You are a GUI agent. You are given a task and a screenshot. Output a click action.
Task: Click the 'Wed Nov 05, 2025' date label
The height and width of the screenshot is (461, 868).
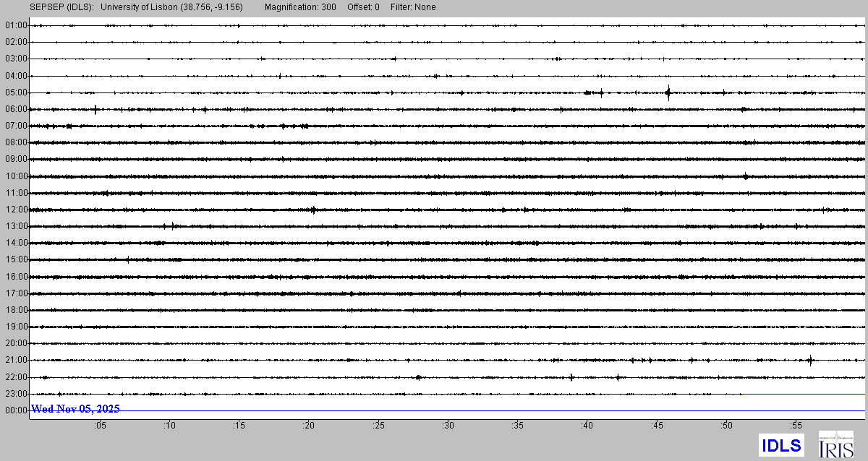click(75, 409)
